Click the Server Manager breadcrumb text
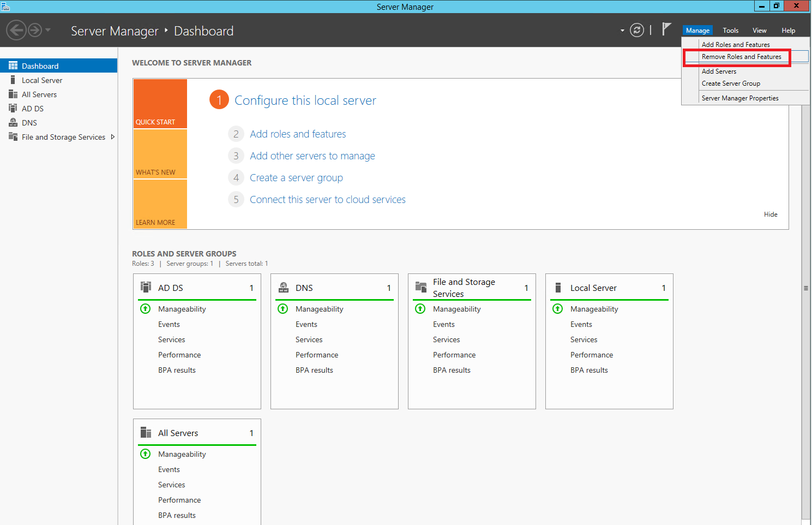The height and width of the screenshot is (525, 812). point(115,31)
